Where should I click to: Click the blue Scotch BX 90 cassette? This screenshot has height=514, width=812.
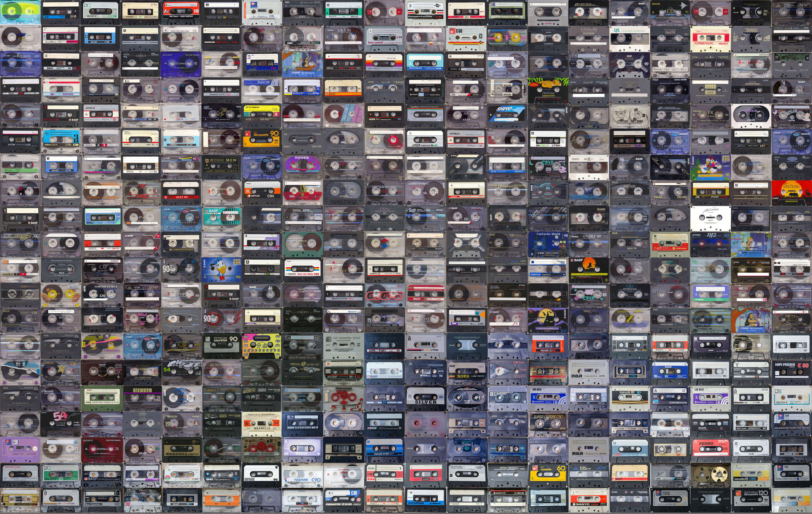(x=670, y=372)
